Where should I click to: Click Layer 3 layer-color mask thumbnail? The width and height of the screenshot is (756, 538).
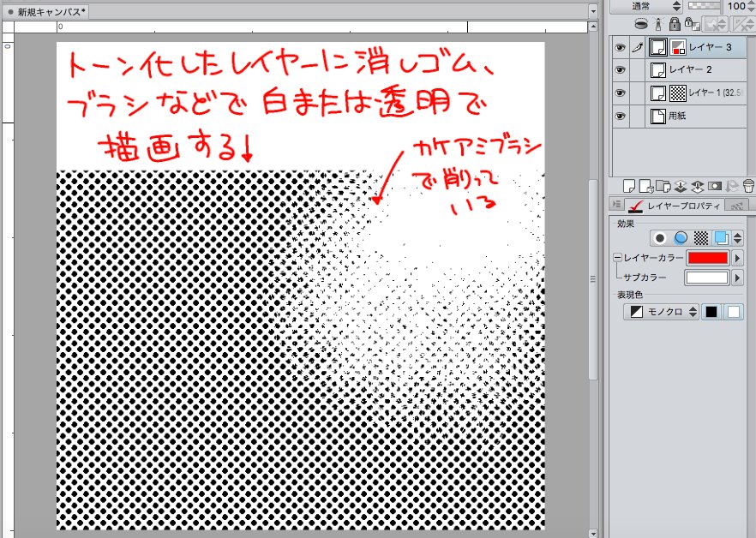point(677,47)
